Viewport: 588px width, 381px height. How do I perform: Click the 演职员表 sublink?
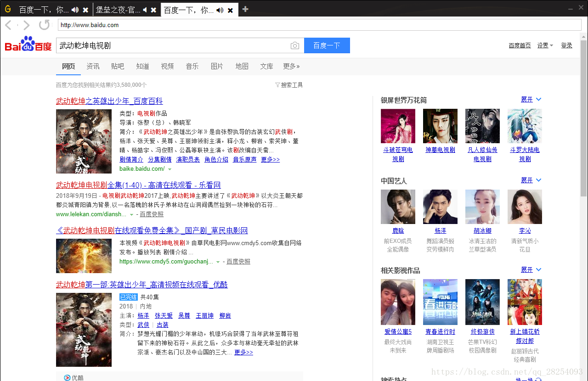point(188,159)
